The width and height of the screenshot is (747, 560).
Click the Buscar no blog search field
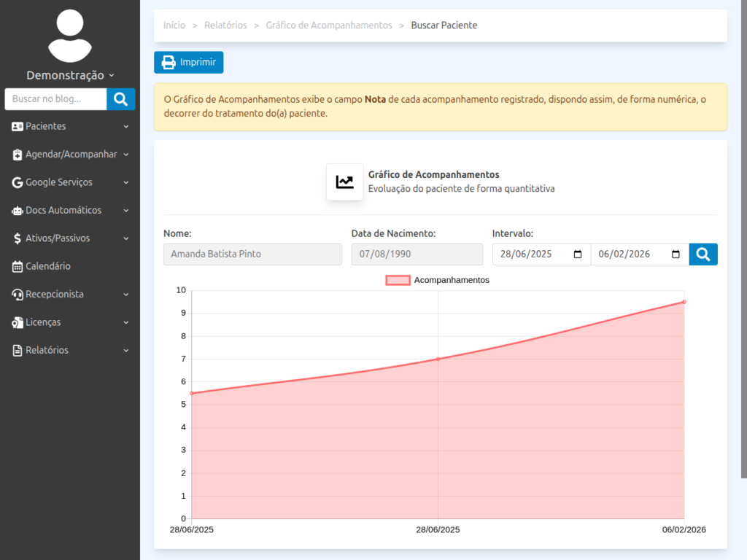(x=56, y=99)
